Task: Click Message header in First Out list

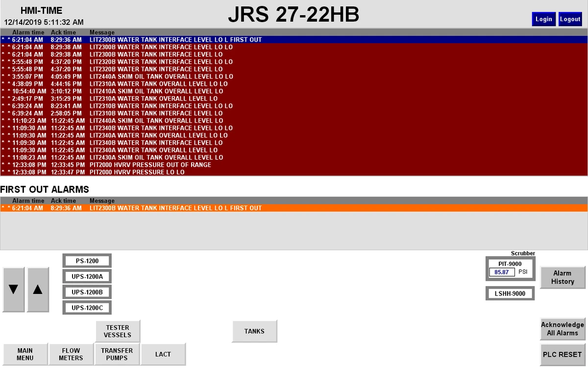Action: click(x=102, y=201)
